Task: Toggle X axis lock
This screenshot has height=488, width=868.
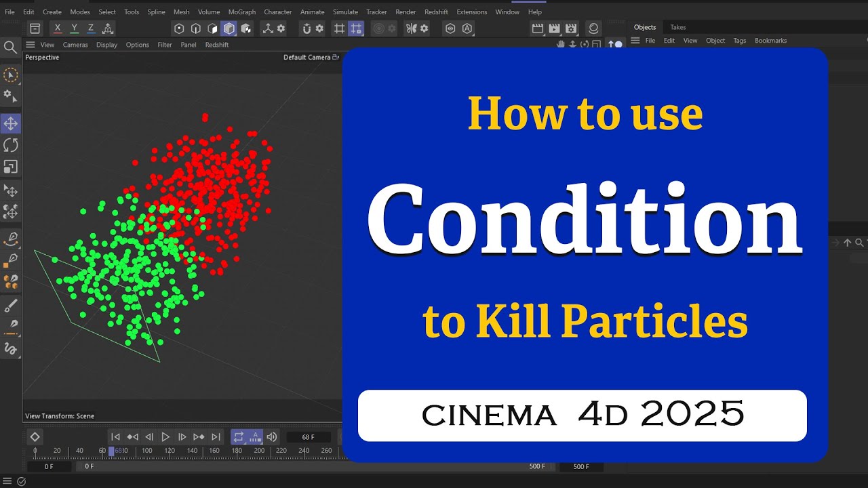Action: pos(58,28)
